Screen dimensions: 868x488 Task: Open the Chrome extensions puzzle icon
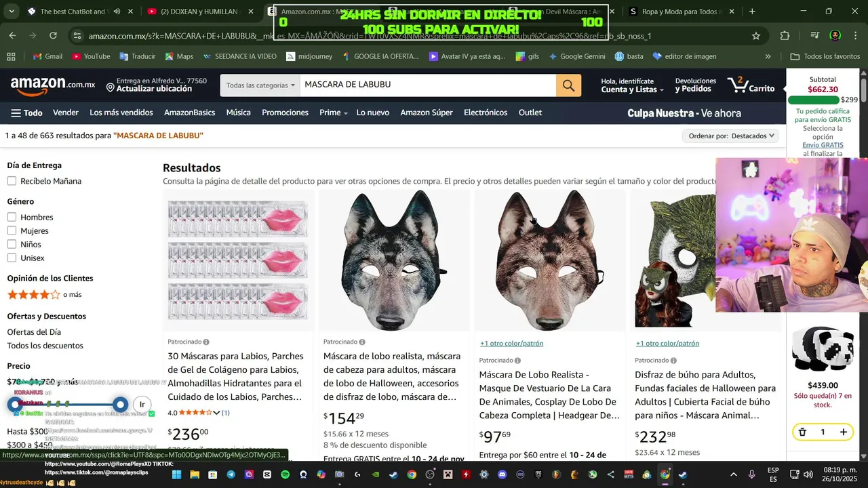tap(785, 36)
